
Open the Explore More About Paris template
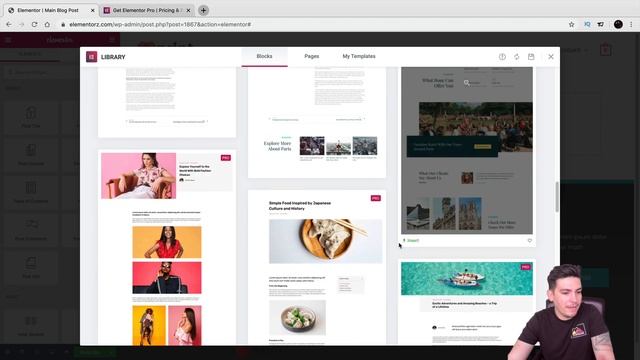click(x=317, y=122)
